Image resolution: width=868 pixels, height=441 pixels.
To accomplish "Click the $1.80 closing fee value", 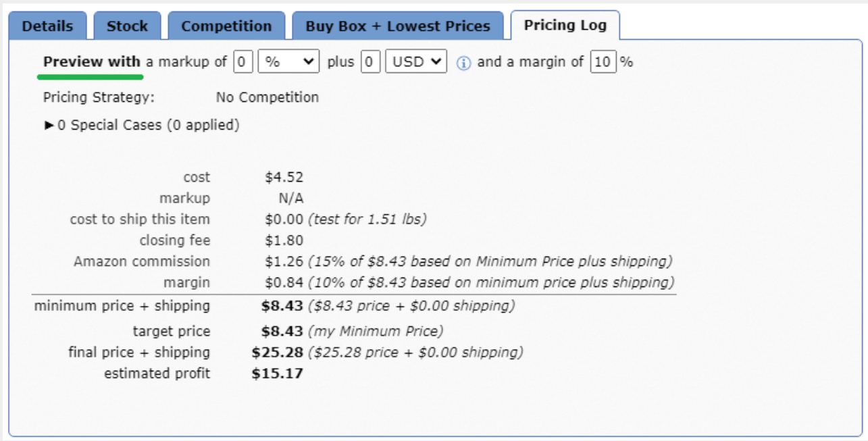I will (284, 240).
